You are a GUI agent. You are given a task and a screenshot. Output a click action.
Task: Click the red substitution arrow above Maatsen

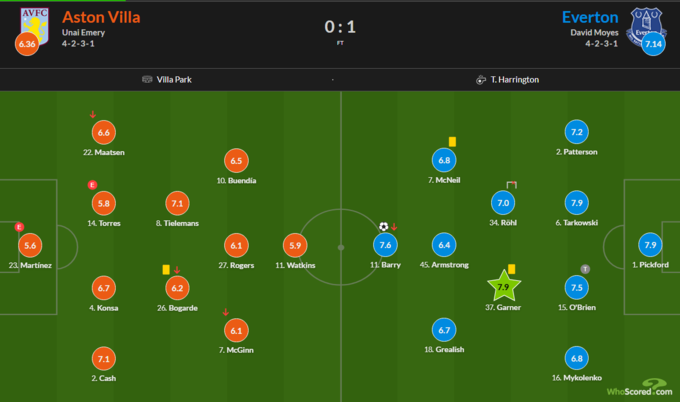(93, 114)
